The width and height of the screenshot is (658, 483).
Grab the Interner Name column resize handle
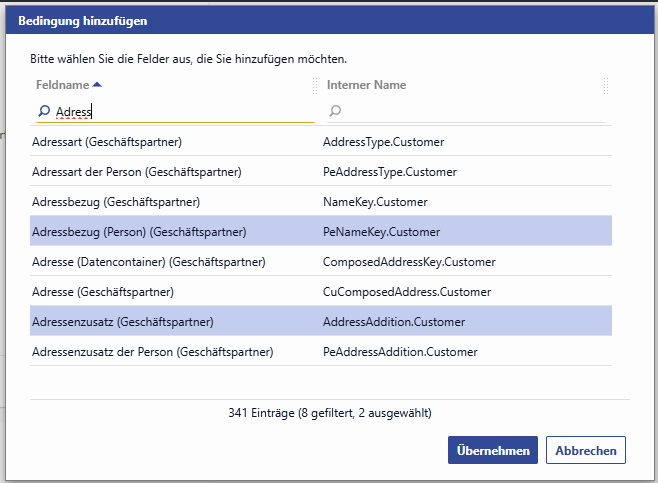[606, 86]
